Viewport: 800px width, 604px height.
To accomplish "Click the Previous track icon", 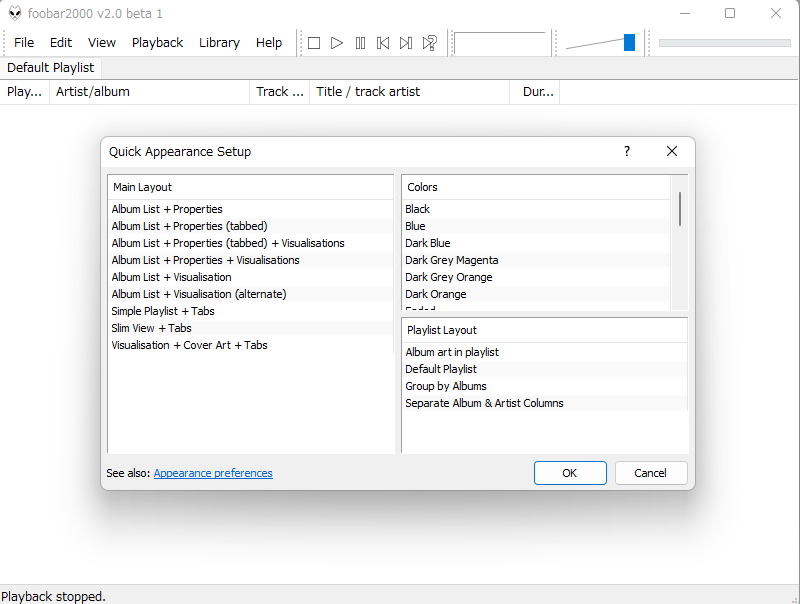I will pos(383,42).
